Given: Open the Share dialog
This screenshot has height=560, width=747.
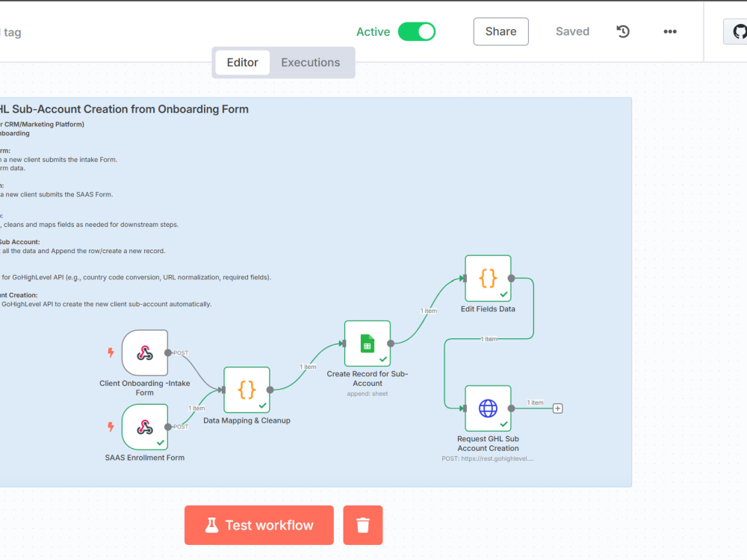Looking at the screenshot, I should pyautogui.click(x=500, y=31).
